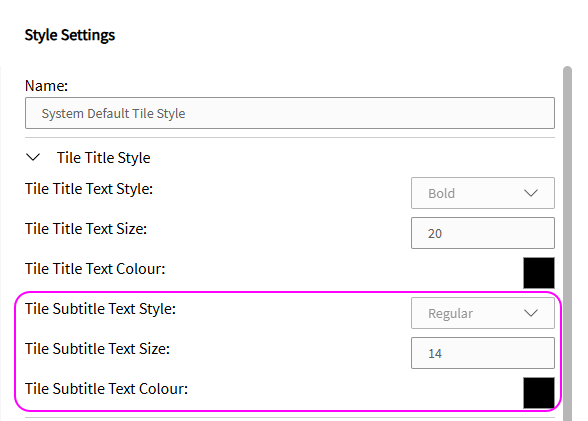Click the Tile Title Style section heading
Screen dimensions: 588x421
pos(104,158)
